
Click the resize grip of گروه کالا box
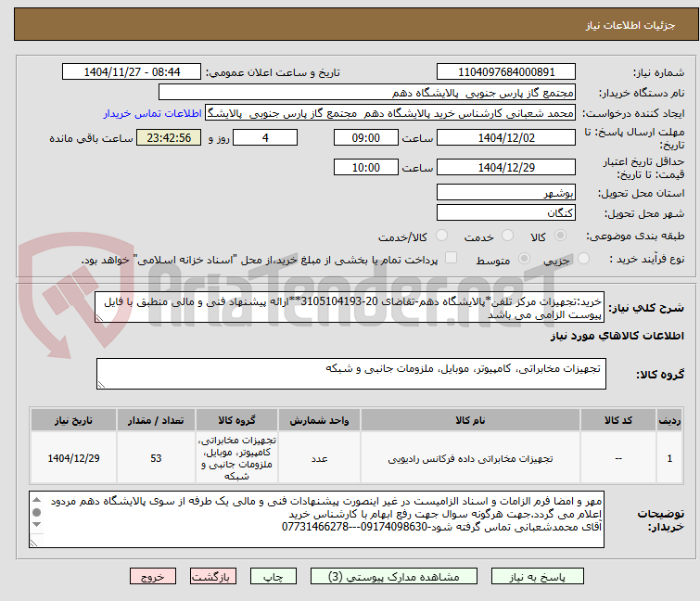click(x=101, y=385)
